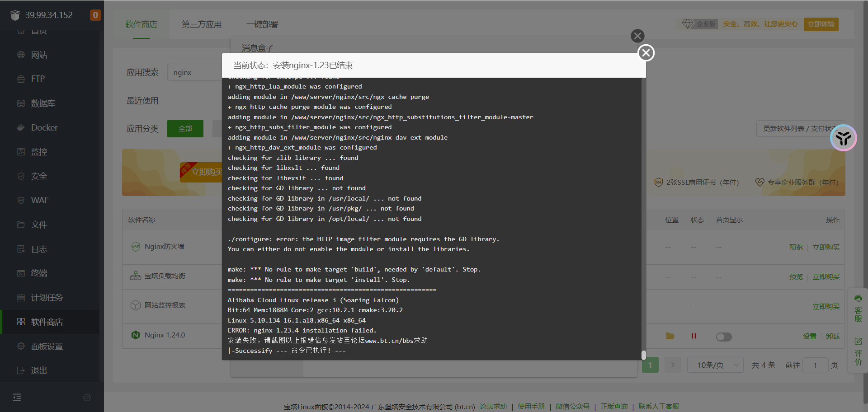Click the 联系人工客服 footer link
The width and height of the screenshot is (868, 412).
[659, 407]
